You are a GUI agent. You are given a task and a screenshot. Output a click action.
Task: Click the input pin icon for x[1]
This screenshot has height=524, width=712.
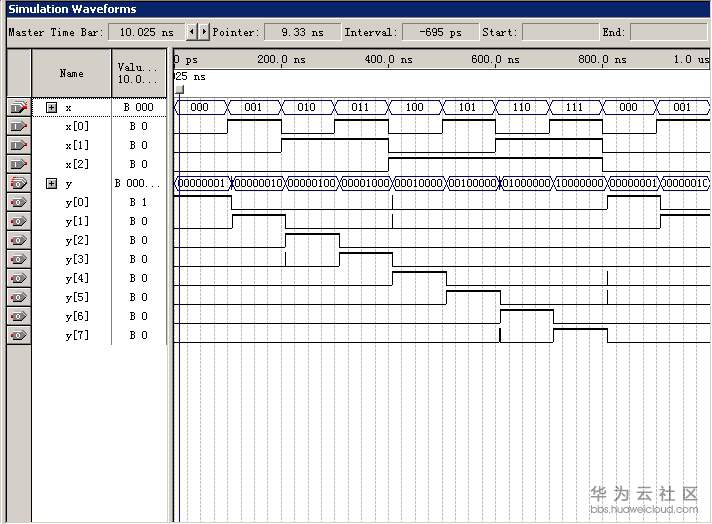pos(19,145)
